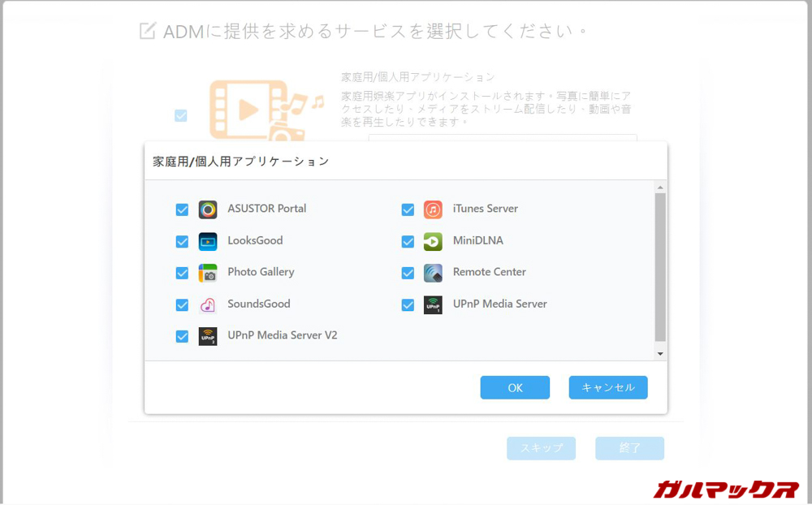This screenshot has height=505, width=812.
Task: Disable the MiniDLNA checkbox
Action: pyautogui.click(x=408, y=241)
